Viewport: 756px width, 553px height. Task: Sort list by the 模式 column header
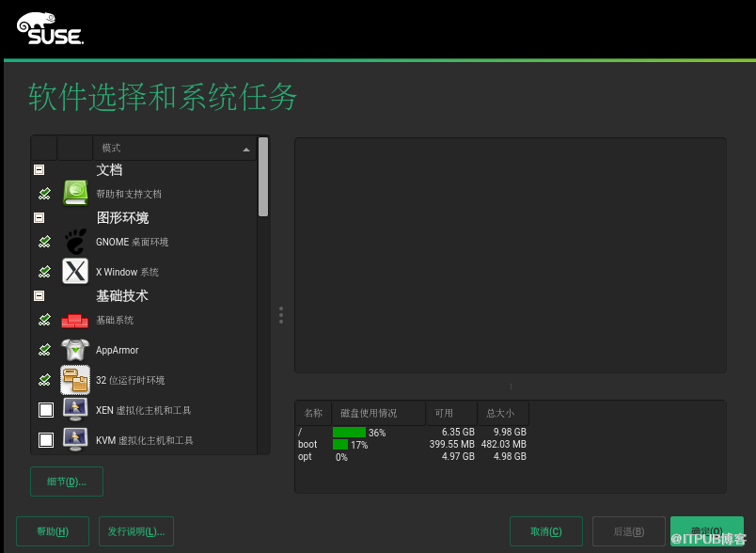pyautogui.click(x=174, y=149)
